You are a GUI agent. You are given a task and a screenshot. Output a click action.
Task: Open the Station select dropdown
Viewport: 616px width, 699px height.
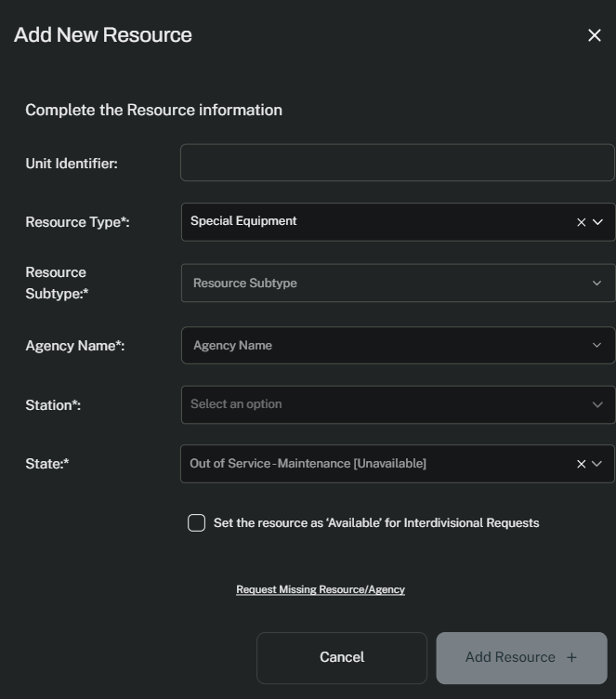(x=398, y=404)
